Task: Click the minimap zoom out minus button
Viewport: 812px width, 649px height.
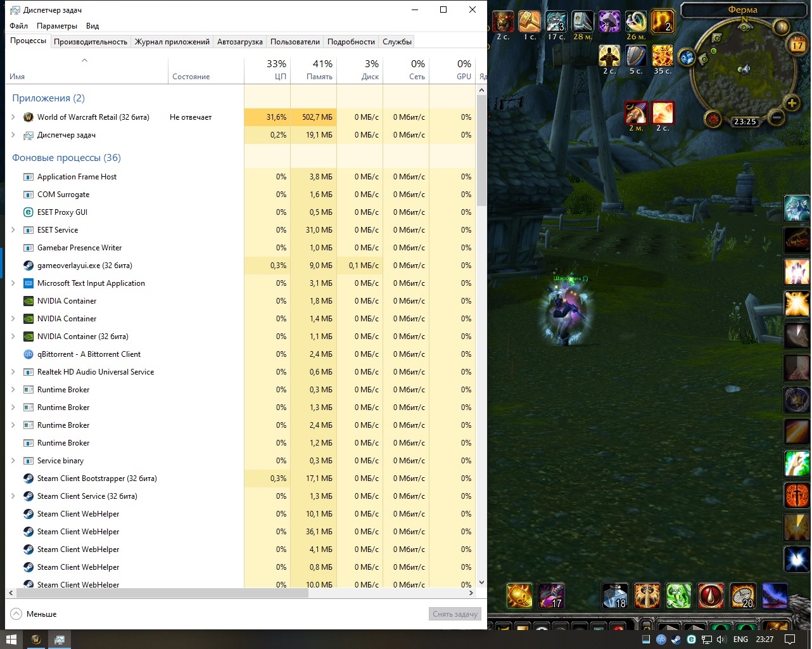Action: pos(776,117)
